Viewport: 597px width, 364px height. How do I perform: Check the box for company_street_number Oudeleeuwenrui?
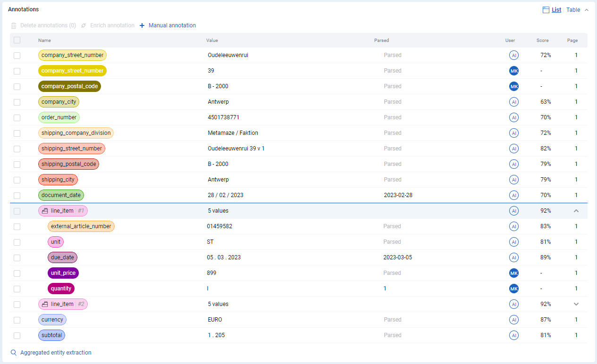(x=17, y=56)
